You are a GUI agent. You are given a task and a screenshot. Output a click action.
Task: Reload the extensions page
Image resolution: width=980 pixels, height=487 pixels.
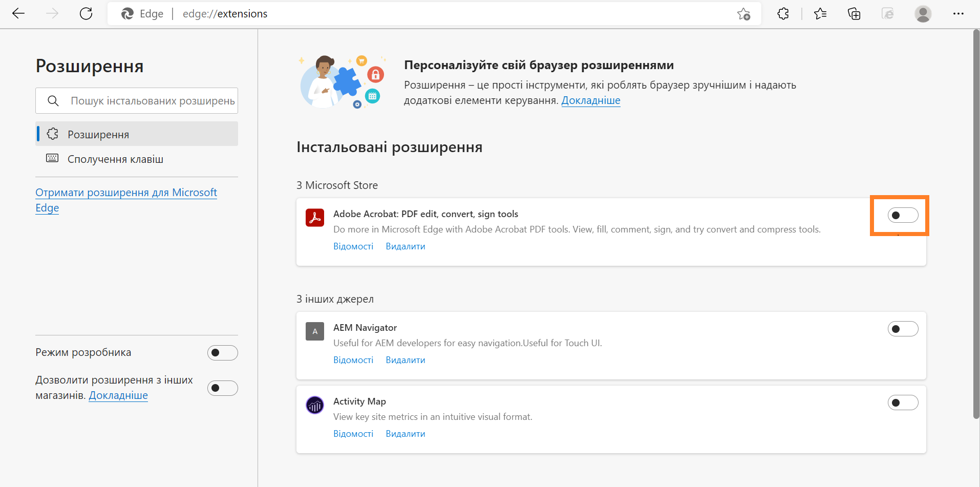point(86,14)
